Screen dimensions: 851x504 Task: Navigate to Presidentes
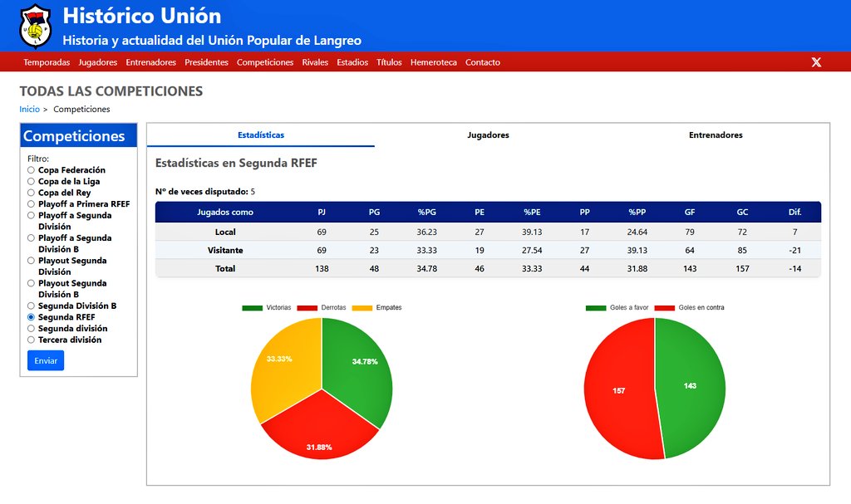(x=206, y=62)
